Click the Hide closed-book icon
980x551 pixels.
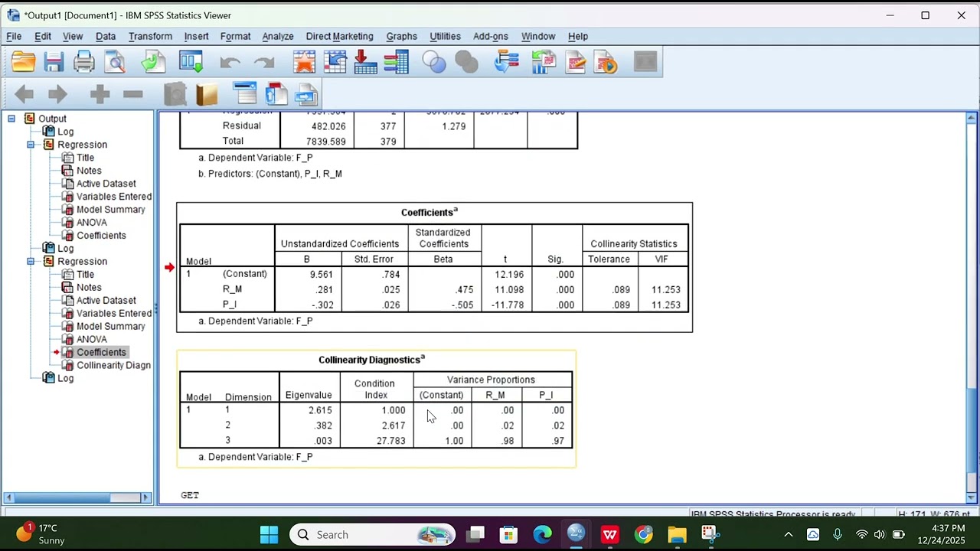pyautogui.click(x=175, y=94)
